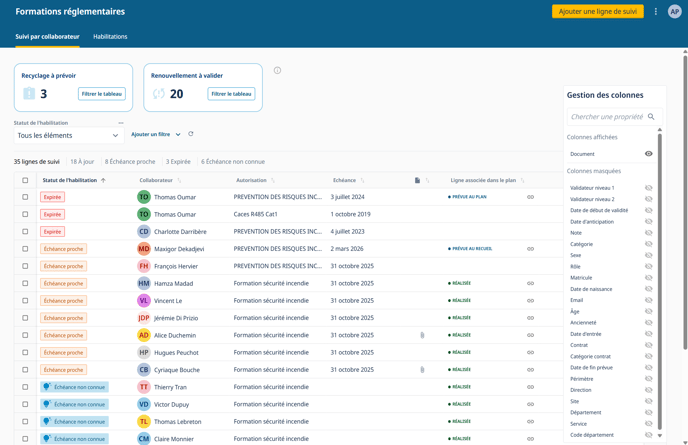Viewport: 688px width, 445px height.
Task: Click the AP user avatar
Action: (675, 12)
